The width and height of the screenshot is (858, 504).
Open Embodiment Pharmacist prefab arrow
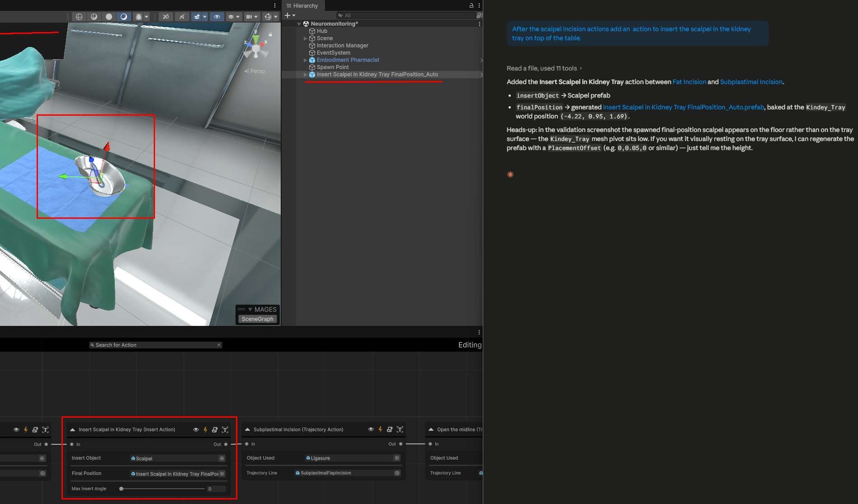click(481, 60)
